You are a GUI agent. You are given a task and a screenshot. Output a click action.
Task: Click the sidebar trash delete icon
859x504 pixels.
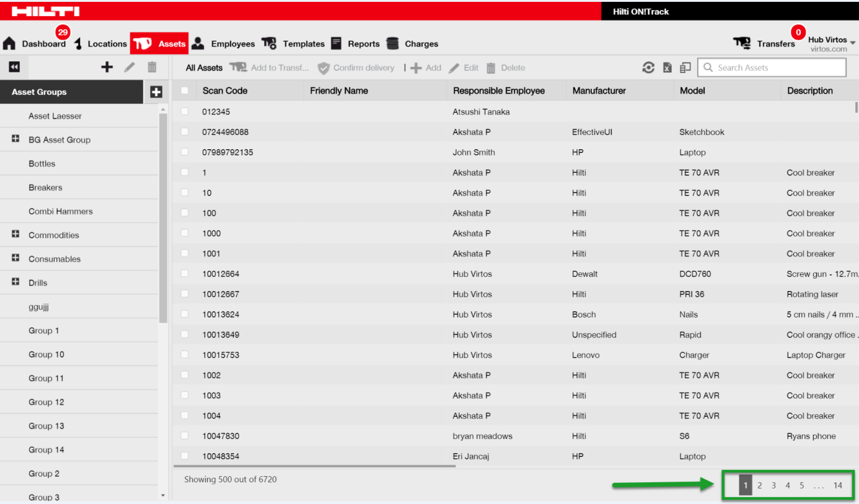click(152, 67)
